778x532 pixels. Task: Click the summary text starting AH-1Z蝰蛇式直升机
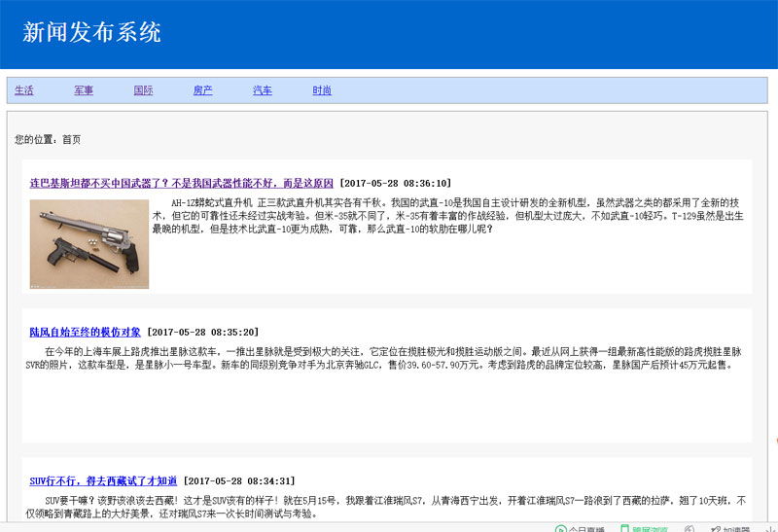[x=448, y=216]
